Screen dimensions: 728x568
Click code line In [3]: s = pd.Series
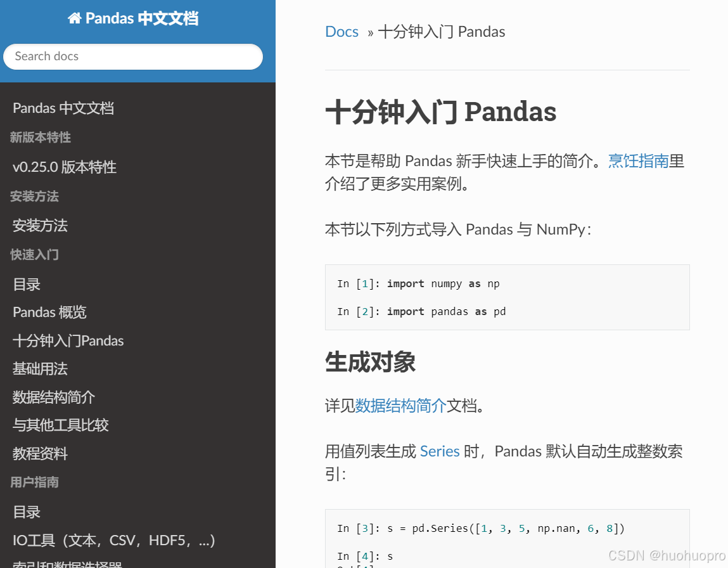click(481, 529)
